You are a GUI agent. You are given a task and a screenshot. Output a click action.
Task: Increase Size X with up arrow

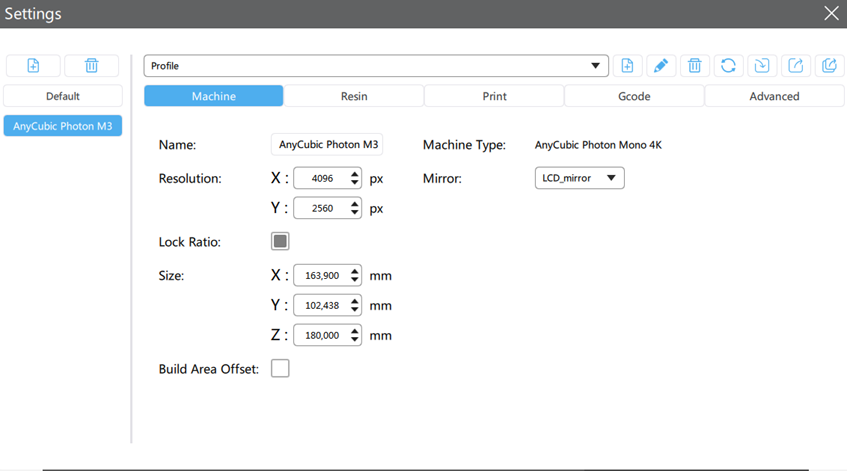click(x=354, y=271)
